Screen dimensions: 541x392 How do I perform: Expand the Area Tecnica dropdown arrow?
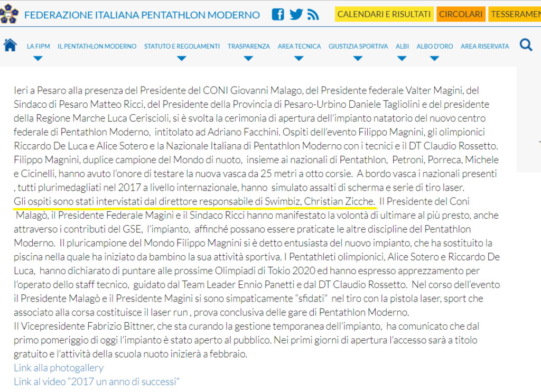pyautogui.click(x=299, y=59)
